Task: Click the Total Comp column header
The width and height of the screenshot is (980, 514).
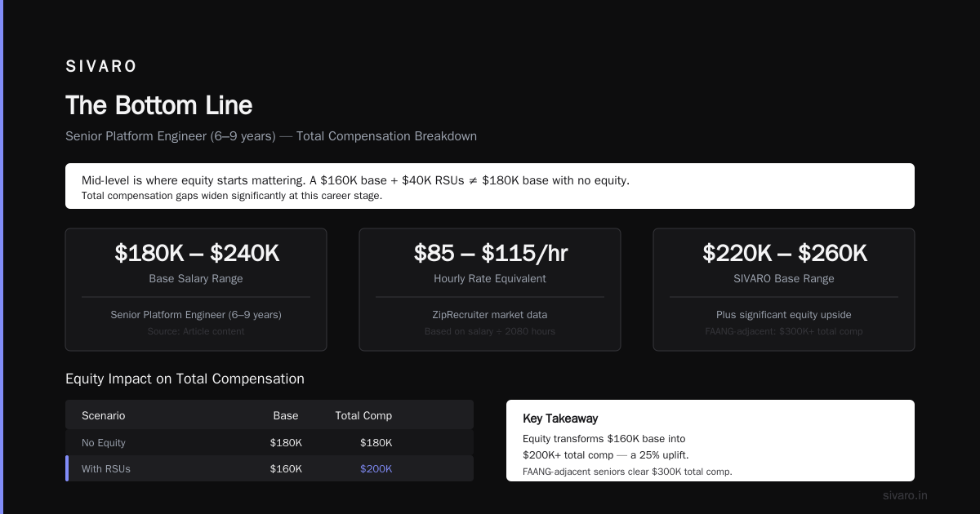Action: [x=363, y=416]
